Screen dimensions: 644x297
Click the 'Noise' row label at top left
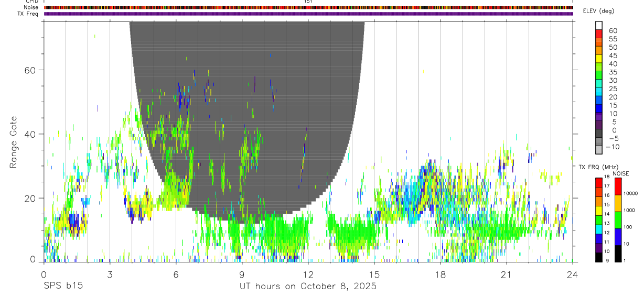[32, 7]
